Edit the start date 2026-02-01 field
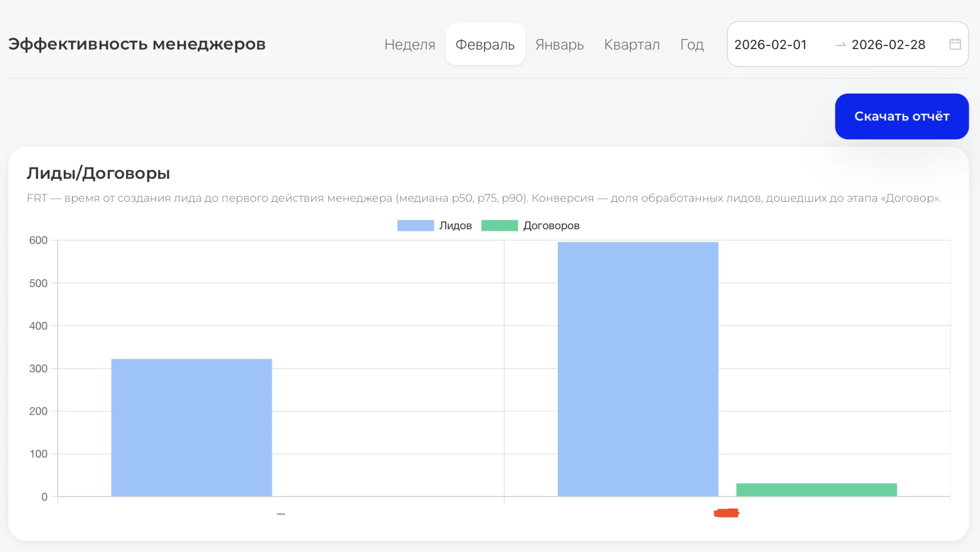980x552 pixels. 771,45
